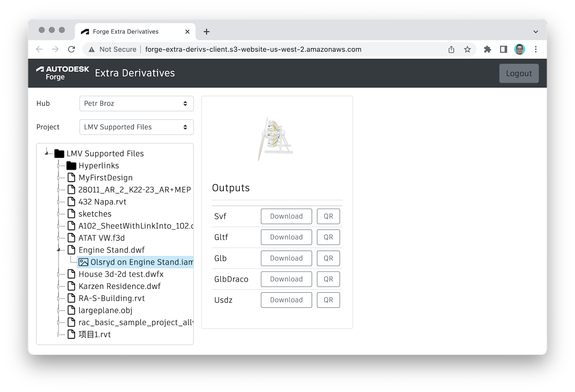Click the Autodesk Forge logo
The width and height of the screenshot is (575, 392).
tap(62, 73)
